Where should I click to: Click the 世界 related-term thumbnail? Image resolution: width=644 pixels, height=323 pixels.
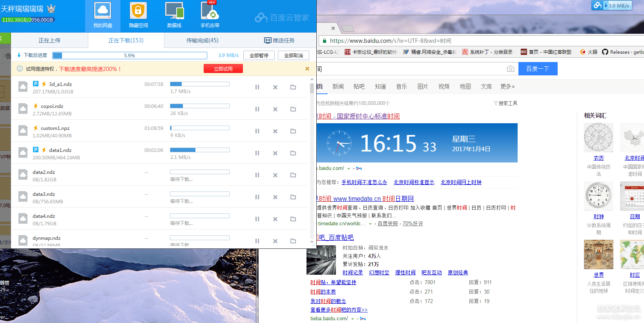point(598,254)
